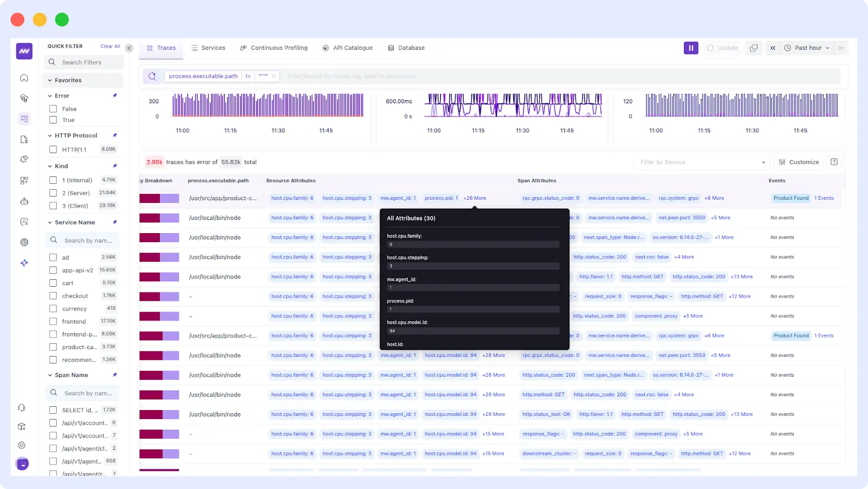The width and height of the screenshot is (868, 489).
Task: Click the Search Filters input field
Action: pos(84,62)
